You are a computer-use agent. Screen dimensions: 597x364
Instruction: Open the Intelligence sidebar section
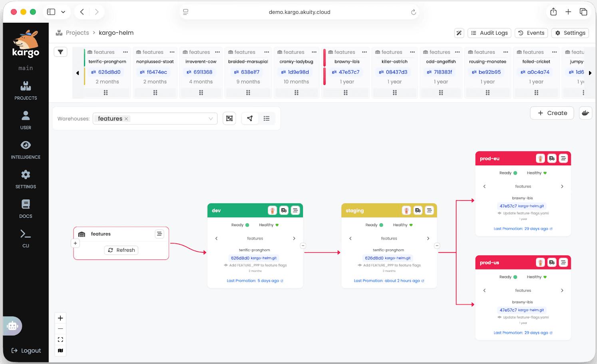coord(26,150)
